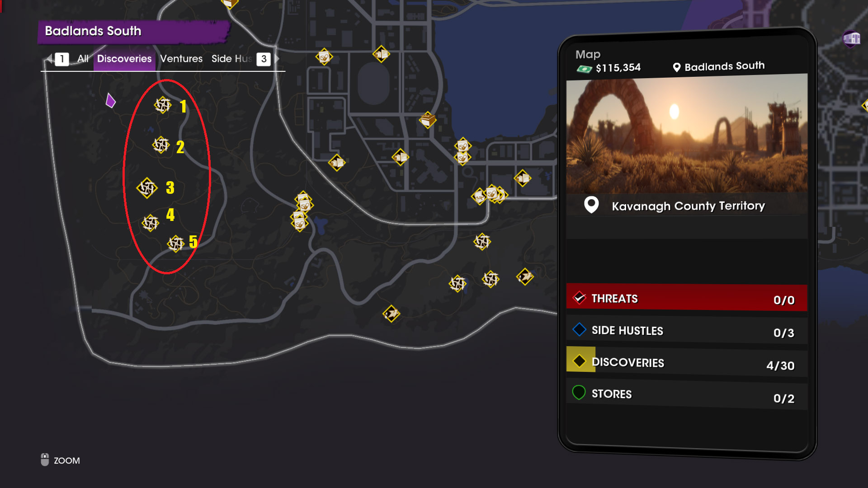Click the Kavanagh County Territory label
This screenshot has width=868, height=488.
[x=688, y=206]
